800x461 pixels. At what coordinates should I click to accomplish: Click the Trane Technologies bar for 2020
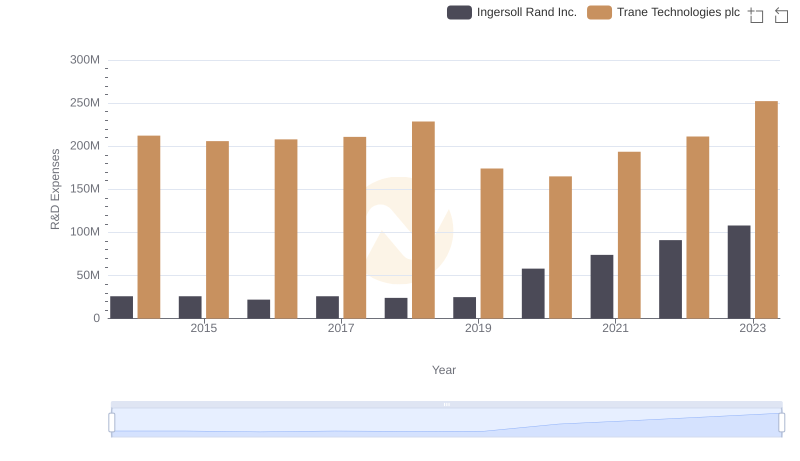coord(560,247)
